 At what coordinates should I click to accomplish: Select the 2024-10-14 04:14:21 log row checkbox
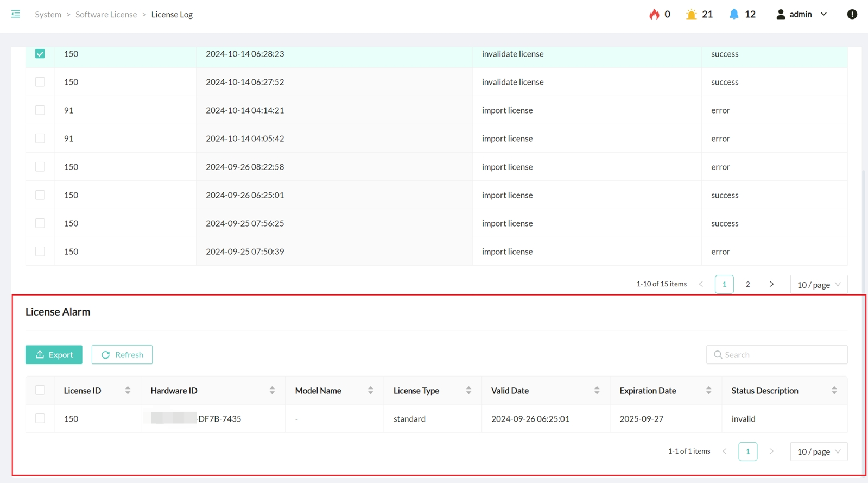pyautogui.click(x=40, y=110)
